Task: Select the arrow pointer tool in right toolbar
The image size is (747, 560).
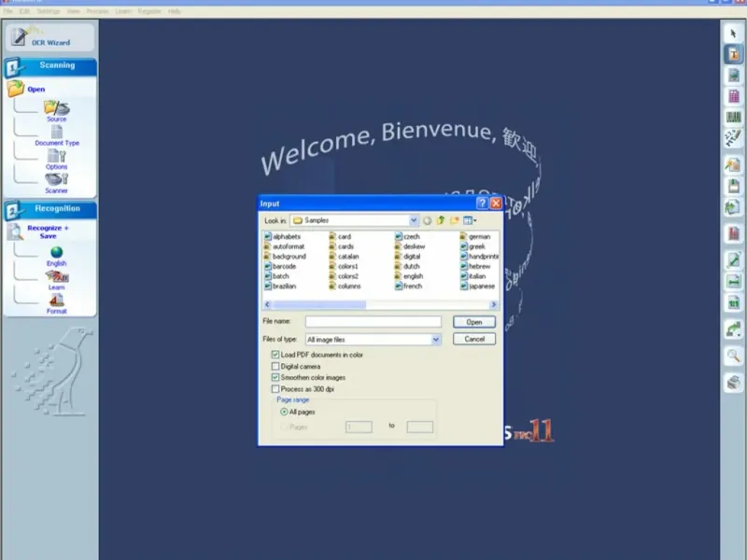Action: pyautogui.click(x=733, y=34)
